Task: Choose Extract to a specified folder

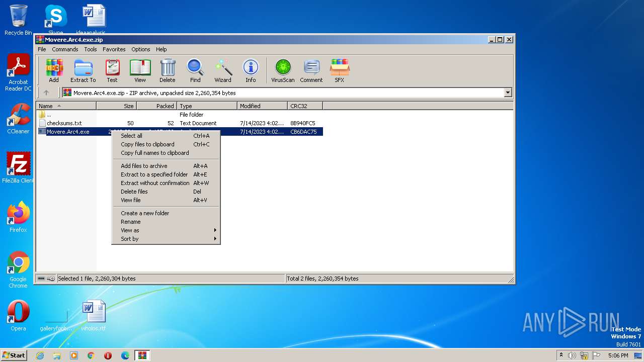Action: tap(166, 174)
